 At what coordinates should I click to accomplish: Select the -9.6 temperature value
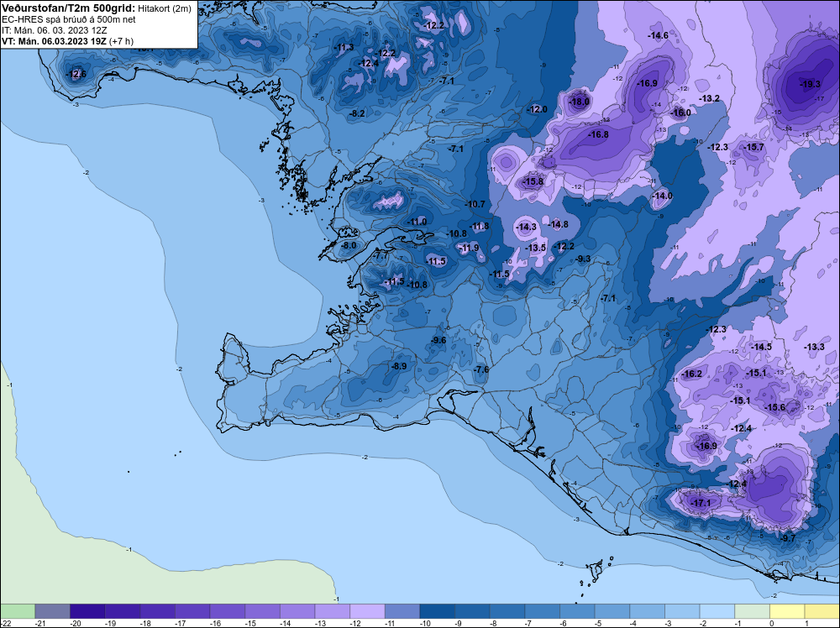tap(438, 341)
